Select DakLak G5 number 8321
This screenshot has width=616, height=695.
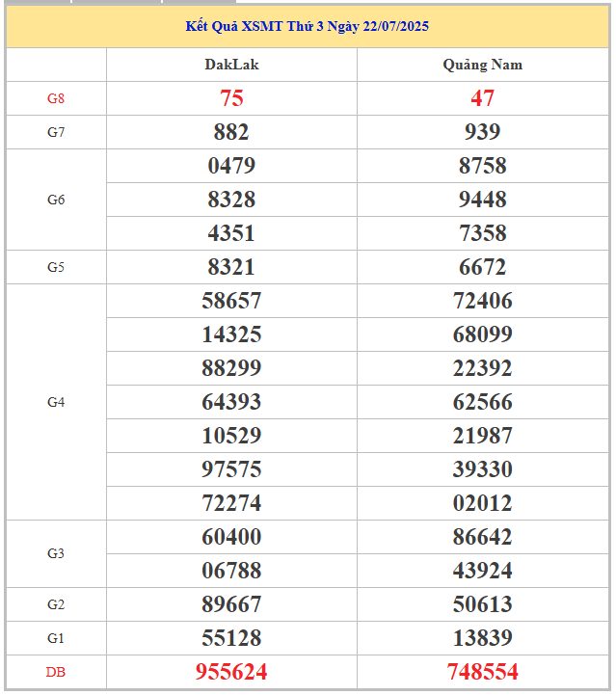click(x=231, y=267)
